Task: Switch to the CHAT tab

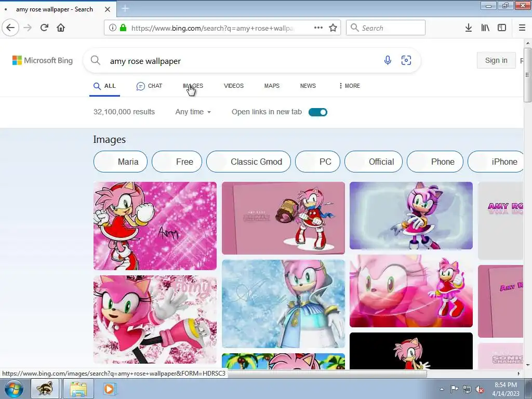Action: click(x=149, y=86)
